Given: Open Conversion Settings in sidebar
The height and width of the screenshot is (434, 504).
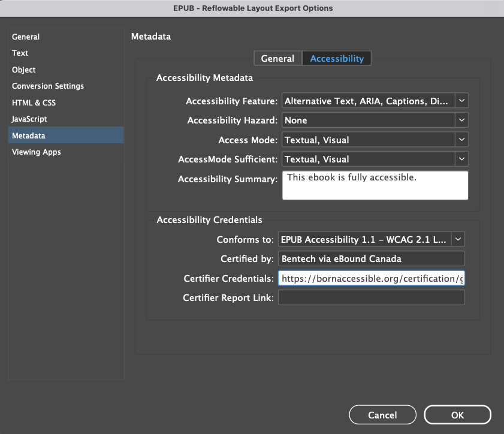Looking at the screenshot, I should click(48, 86).
